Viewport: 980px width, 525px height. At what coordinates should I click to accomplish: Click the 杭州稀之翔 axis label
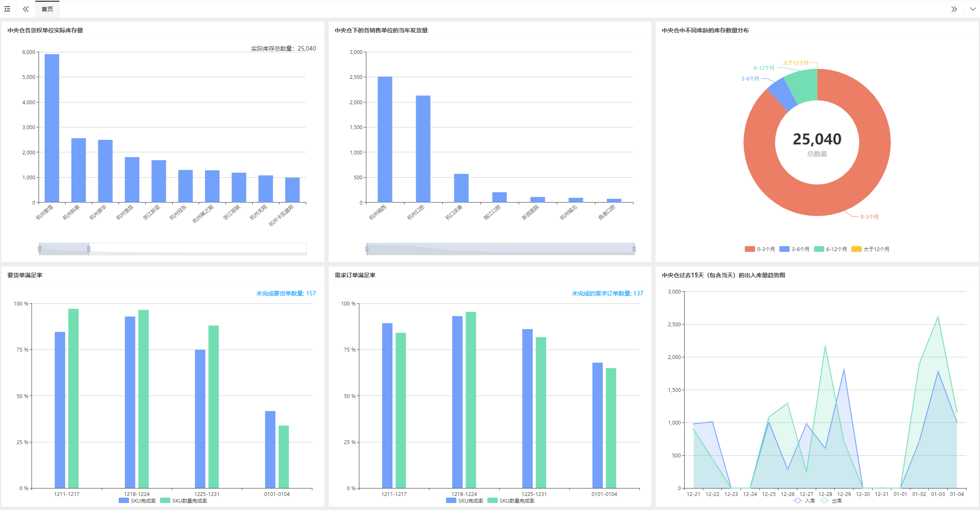pos(203,214)
